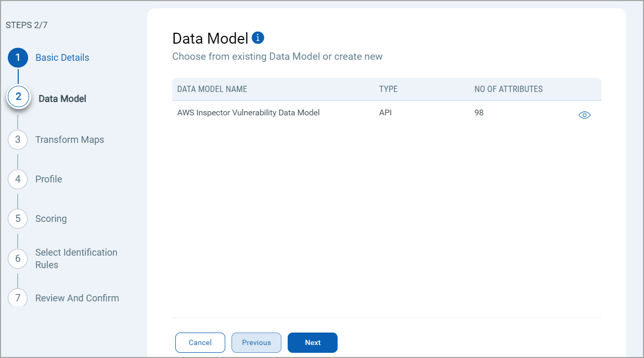Viewport: 644px width, 358px height.
Task: Go to step 5 circle
Action: (x=18, y=219)
